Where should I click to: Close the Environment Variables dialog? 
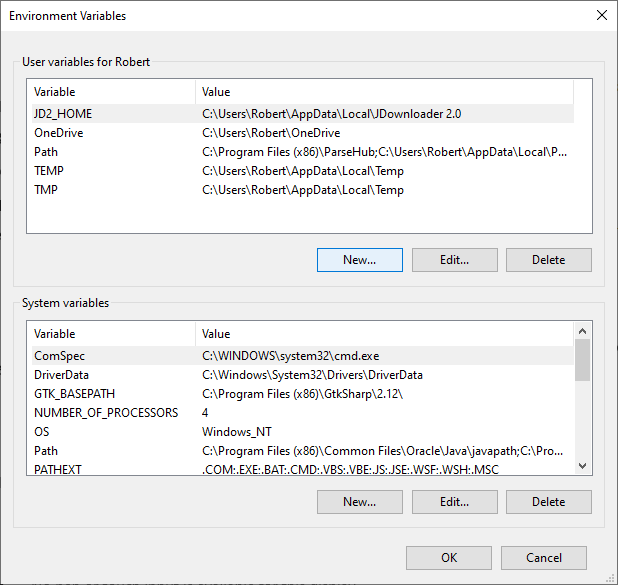(601, 15)
